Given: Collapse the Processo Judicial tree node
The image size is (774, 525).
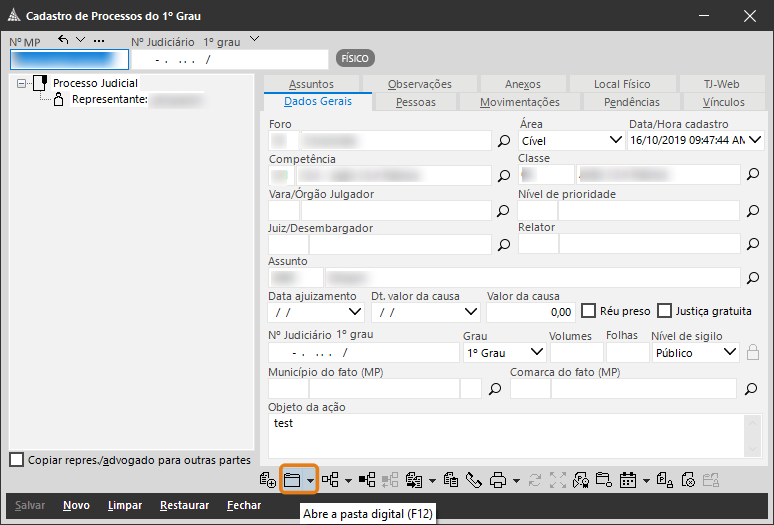Looking at the screenshot, I should [x=22, y=84].
